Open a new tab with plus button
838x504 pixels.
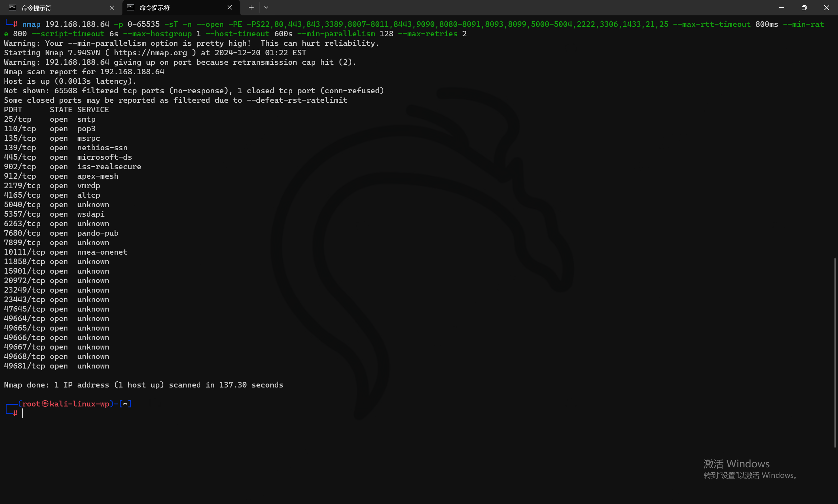click(251, 8)
